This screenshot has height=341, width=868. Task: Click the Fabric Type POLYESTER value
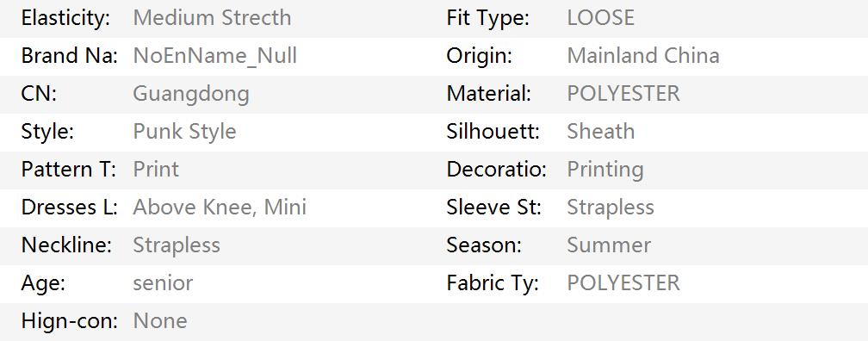(x=623, y=282)
